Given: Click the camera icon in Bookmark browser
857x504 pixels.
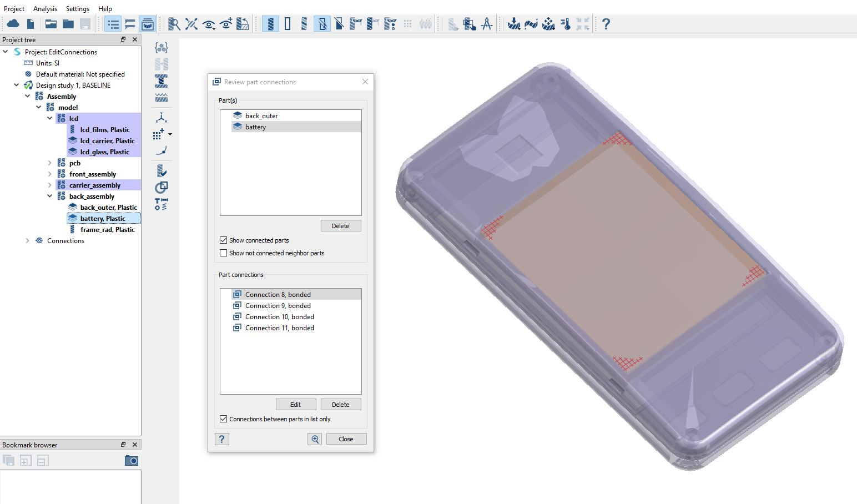Looking at the screenshot, I should point(132,461).
